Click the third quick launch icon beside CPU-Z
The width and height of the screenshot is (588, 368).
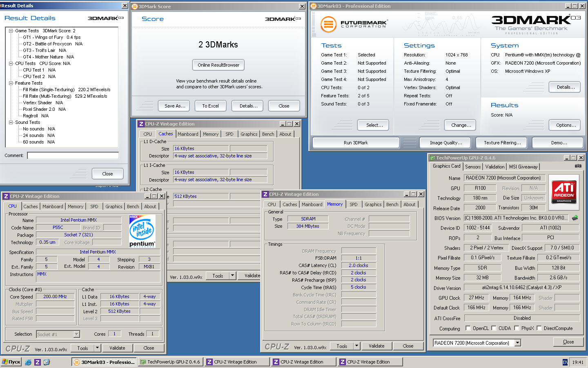pos(47,362)
